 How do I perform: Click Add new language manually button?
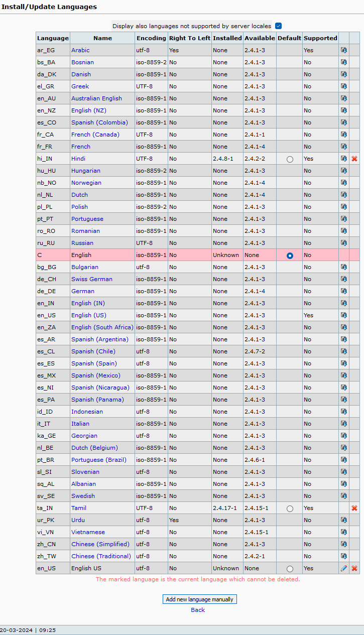pos(199,599)
